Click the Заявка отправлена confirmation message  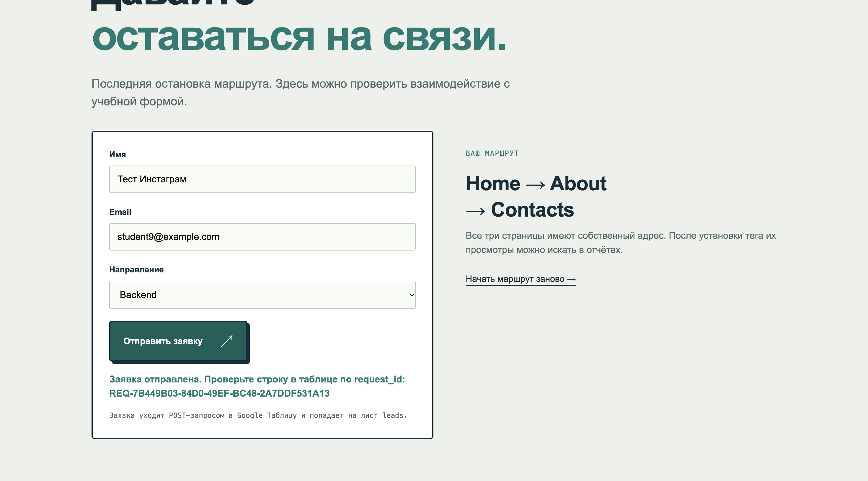coord(257,386)
